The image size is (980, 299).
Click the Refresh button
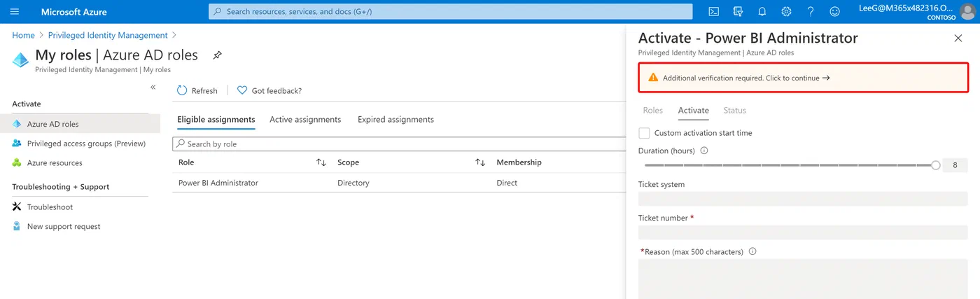click(197, 90)
